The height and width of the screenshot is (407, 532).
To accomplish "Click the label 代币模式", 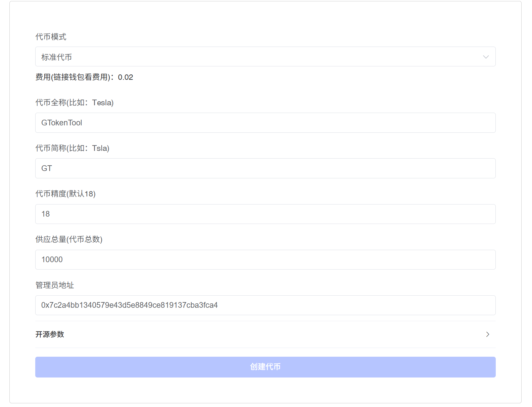I will click(x=51, y=37).
